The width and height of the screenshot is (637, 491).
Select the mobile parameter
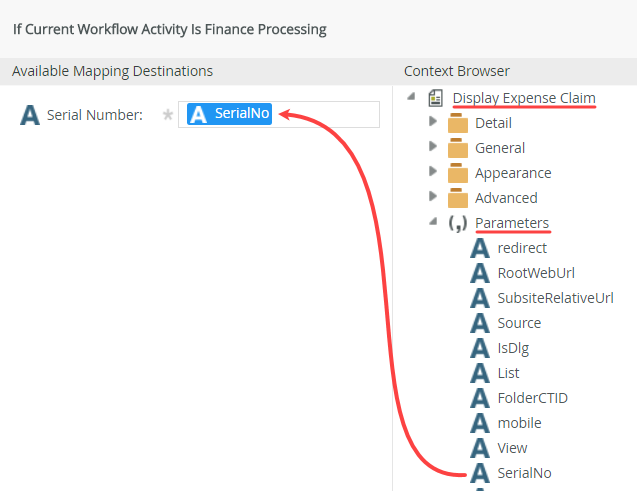click(x=519, y=423)
